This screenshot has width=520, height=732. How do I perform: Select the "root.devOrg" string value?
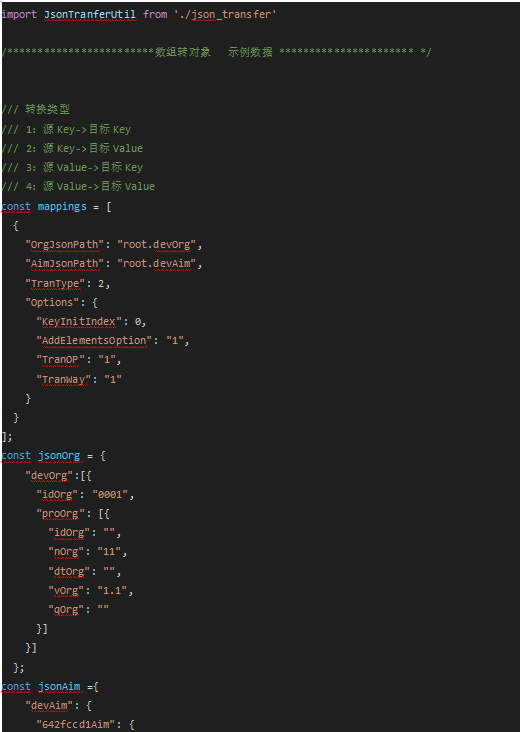(x=157, y=245)
